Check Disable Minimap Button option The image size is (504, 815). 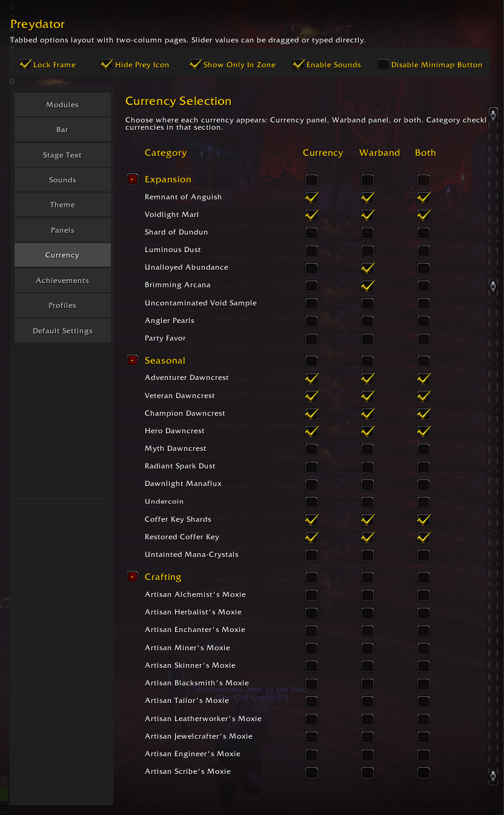pos(383,64)
